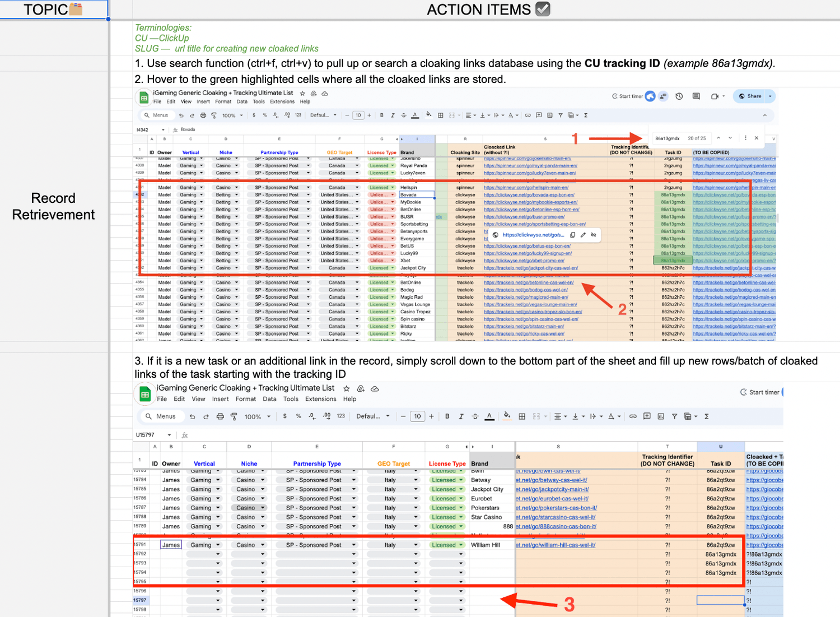Open the pokerstars-cas-bon-it link

coord(556,508)
